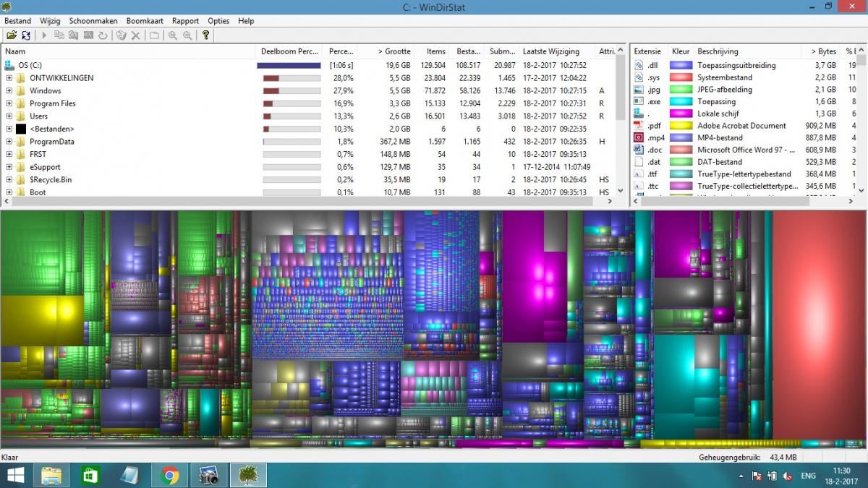
Task: Expand the <Bestanden> node
Action: tap(9, 129)
